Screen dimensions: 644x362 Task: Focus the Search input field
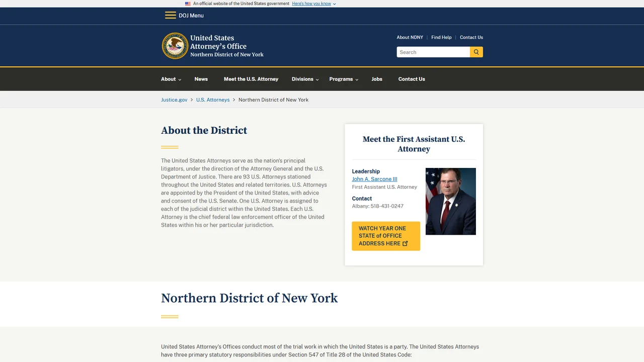point(433,52)
